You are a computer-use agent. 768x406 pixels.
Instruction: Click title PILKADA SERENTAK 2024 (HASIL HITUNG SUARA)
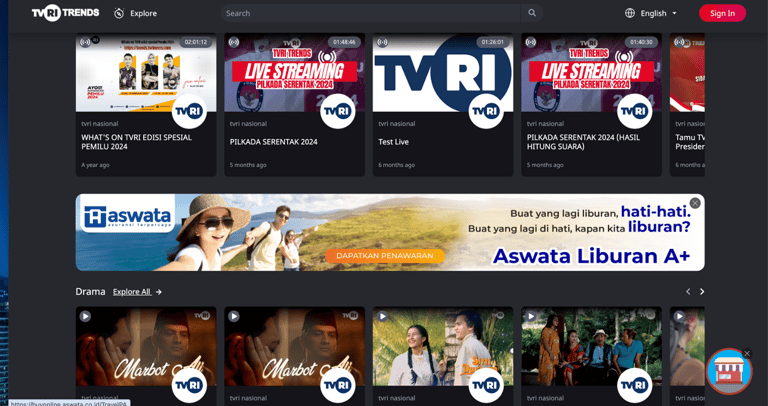point(583,142)
